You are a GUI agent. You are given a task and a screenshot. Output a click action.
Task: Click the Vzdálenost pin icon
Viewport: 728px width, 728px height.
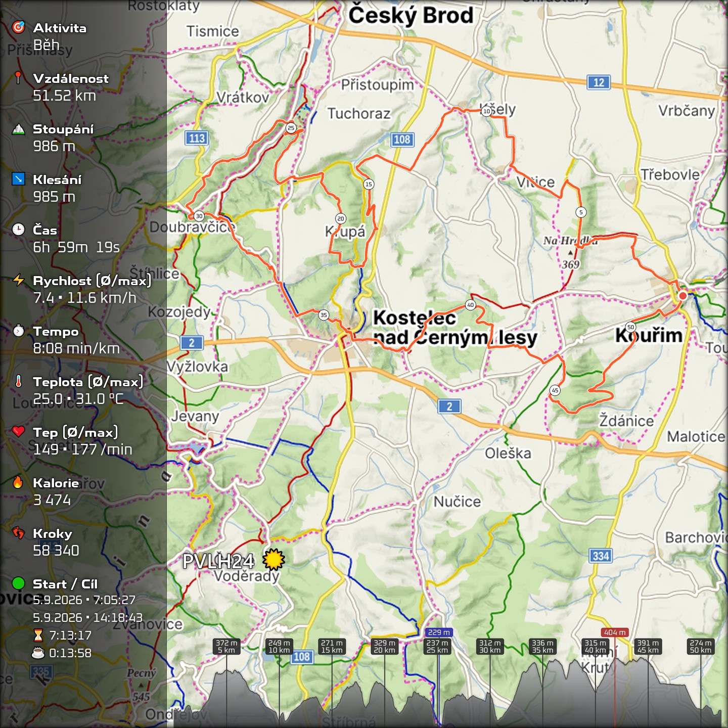coord(18,78)
